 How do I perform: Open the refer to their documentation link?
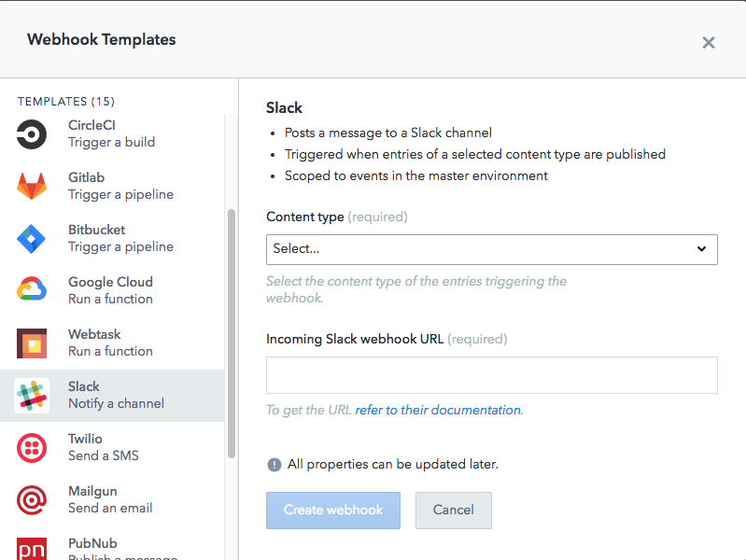click(x=438, y=410)
